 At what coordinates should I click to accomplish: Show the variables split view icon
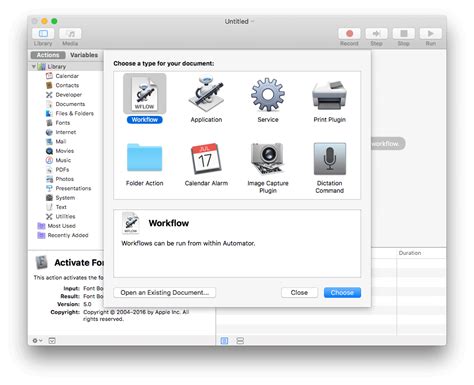240,340
